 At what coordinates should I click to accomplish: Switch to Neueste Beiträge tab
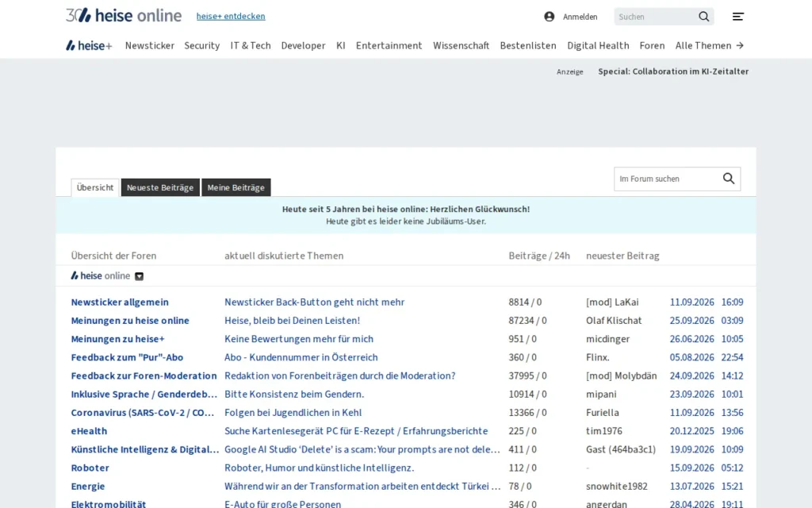[x=160, y=187]
